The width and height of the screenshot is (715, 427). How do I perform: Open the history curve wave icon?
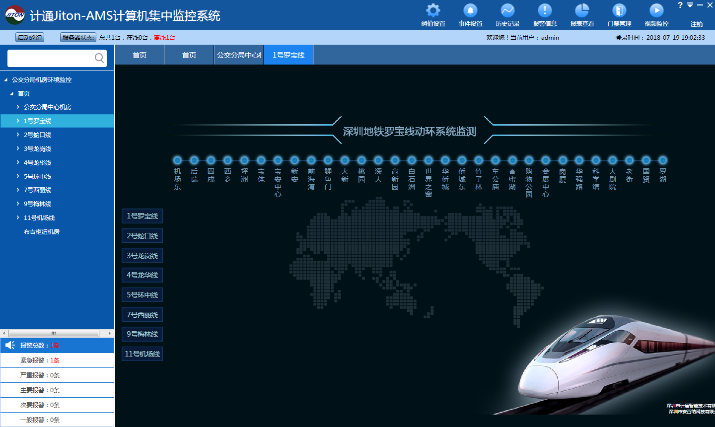click(x=507, y=10)
